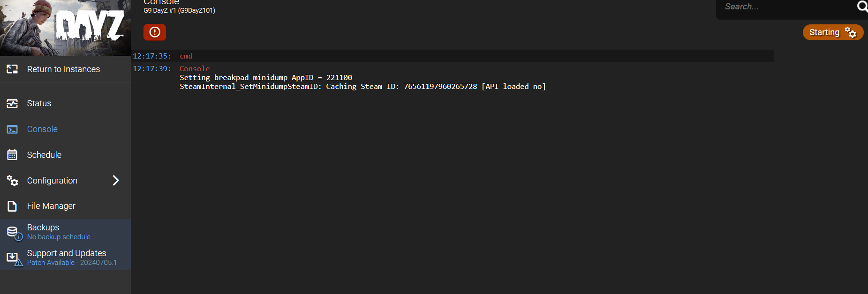Open the Schedule menu item
Viewport: 868px width, 294px height.
[65, 155]
